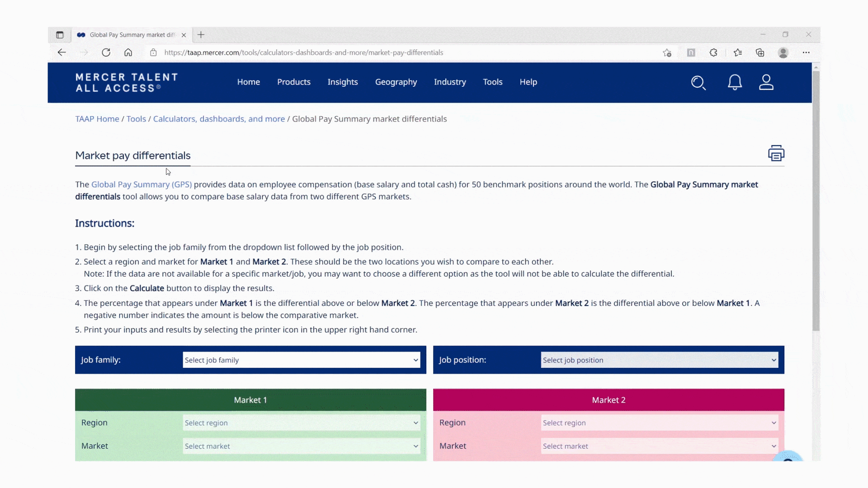Refresh the page with the reload icon
Image resolution: width=868 pixels, height=488 pixels.
(106, 52)
